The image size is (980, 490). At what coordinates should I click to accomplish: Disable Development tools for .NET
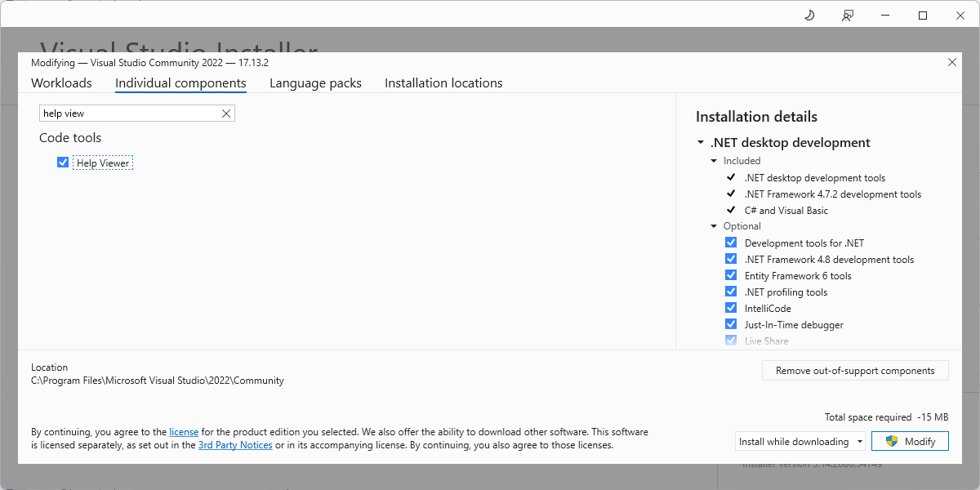[x=730, y=242]
